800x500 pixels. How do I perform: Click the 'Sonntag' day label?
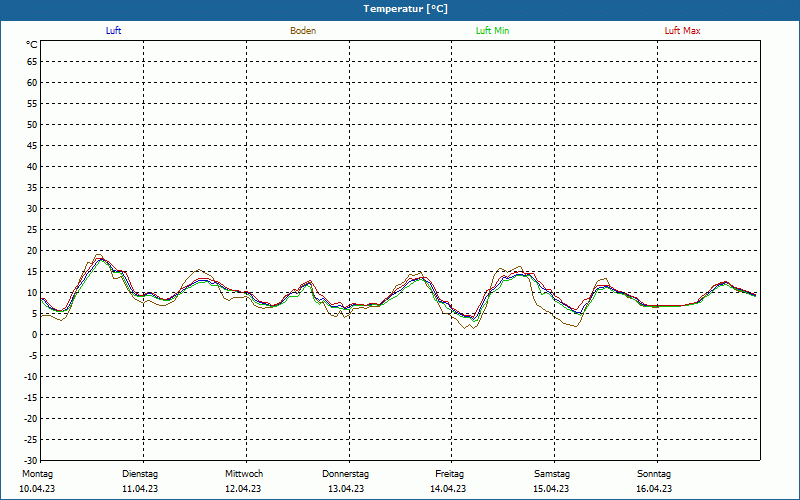[654, 474]
